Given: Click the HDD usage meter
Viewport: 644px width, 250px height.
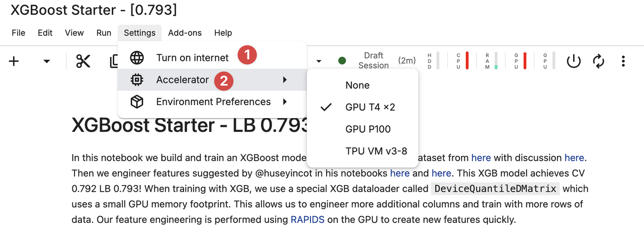Looking at the screenshot, I should [433, 60].
